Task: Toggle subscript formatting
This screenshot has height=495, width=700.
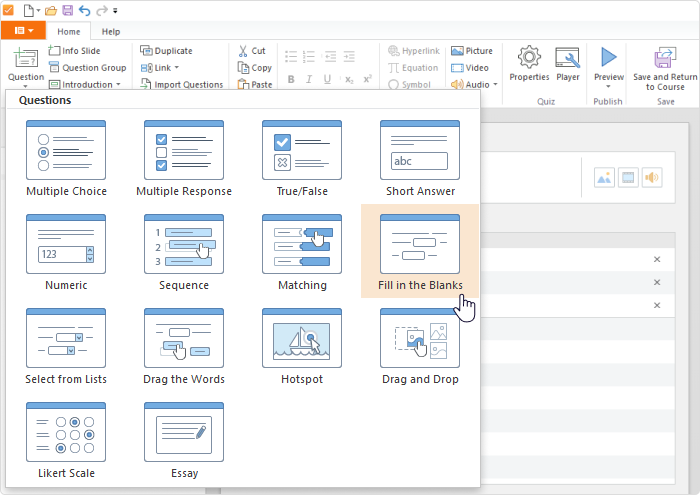Action: [x=349, y=79]
